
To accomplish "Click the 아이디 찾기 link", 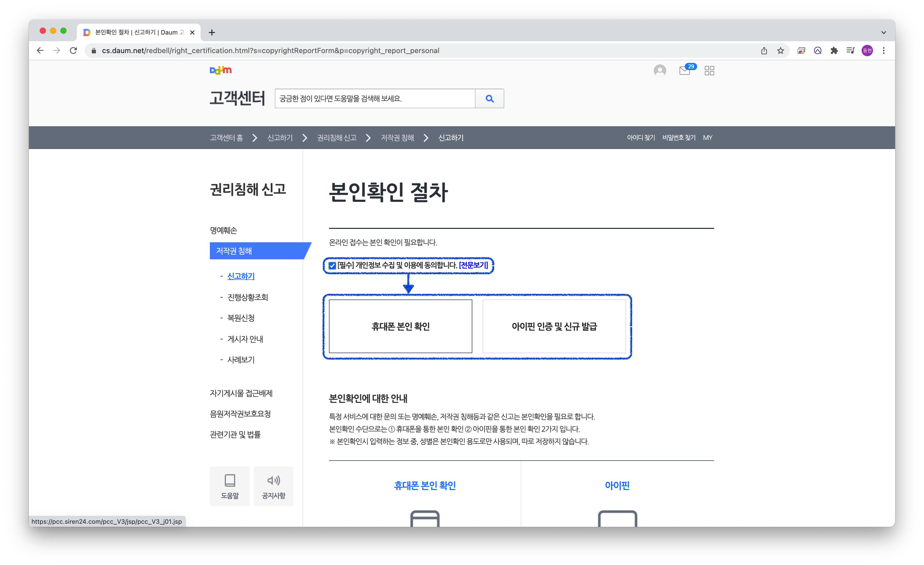I will 641,138.
